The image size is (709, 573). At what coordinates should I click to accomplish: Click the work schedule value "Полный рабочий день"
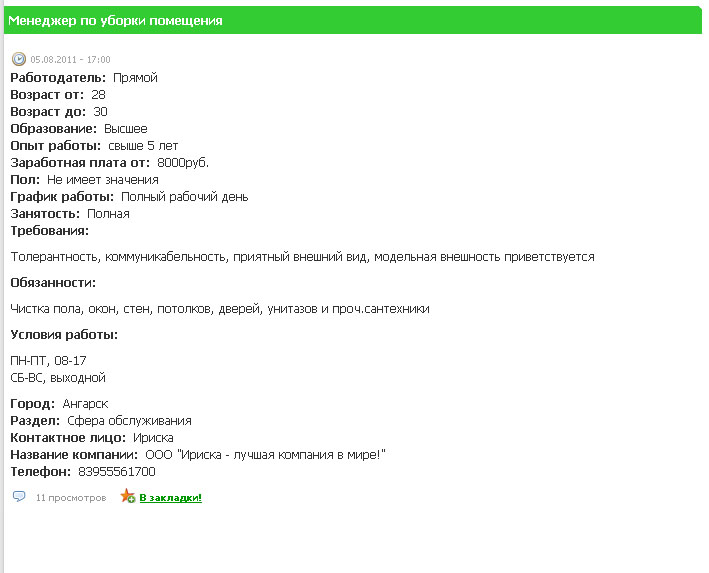(184, 197)
